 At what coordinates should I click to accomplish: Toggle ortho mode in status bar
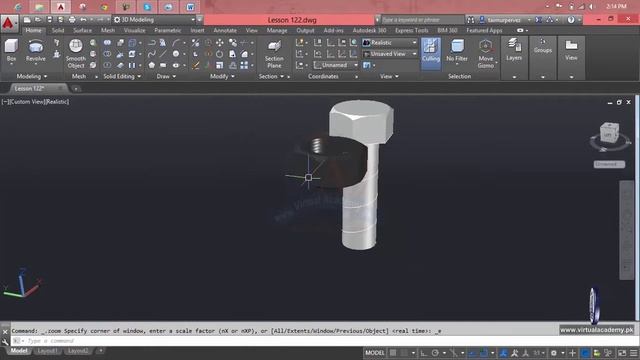click(x=424, y=353)
